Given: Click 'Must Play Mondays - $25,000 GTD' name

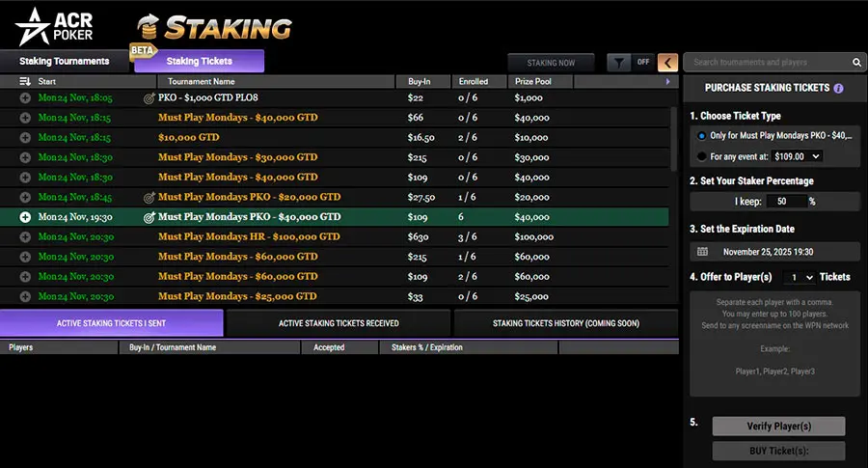Looking at the screenshot, I should (x=237, y=296).
